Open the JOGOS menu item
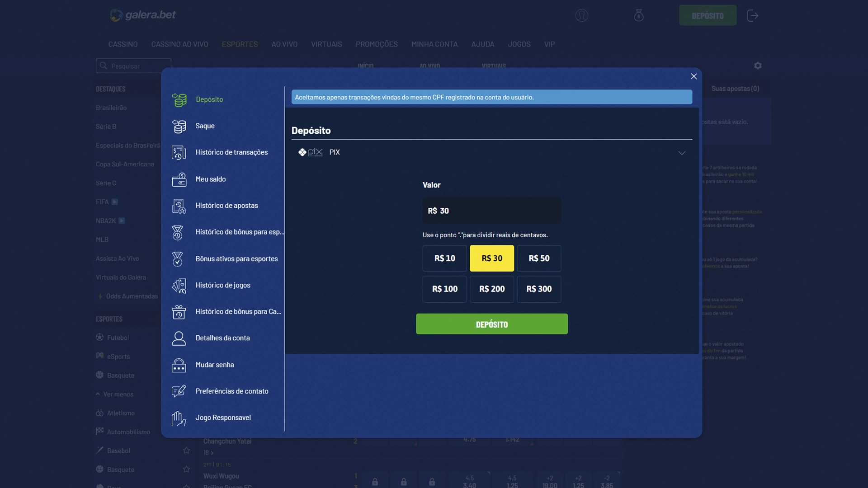This screenshot has width=868, height=488. coord(519,44)
